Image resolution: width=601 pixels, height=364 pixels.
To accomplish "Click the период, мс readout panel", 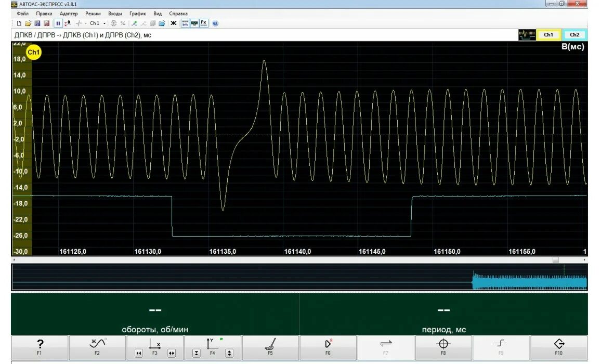I will (x=443, y=314).
